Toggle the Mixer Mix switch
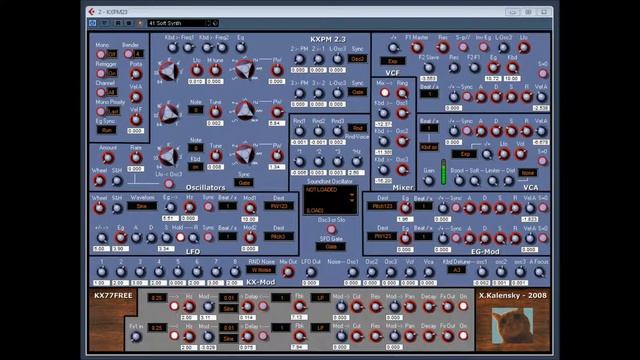The width and height of the screenshot is (640, 360). tap(384, 93)
